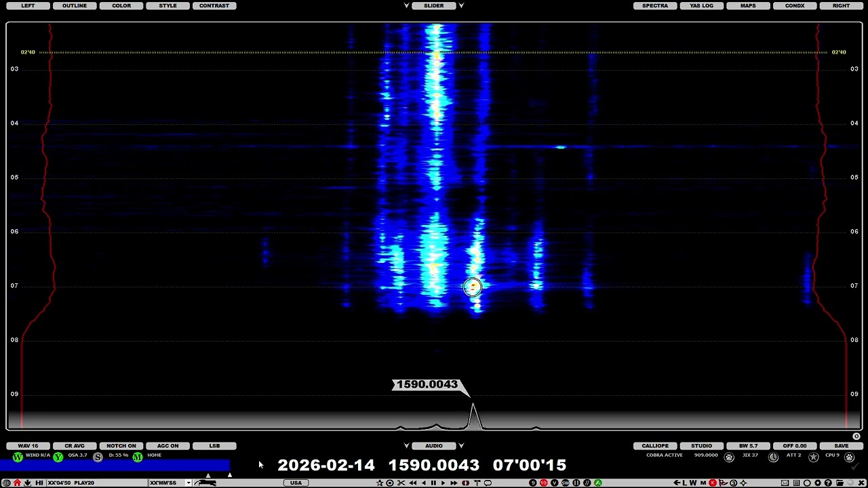Toggle the gray S indicator

pyautogui.click(x=98, y=457)
